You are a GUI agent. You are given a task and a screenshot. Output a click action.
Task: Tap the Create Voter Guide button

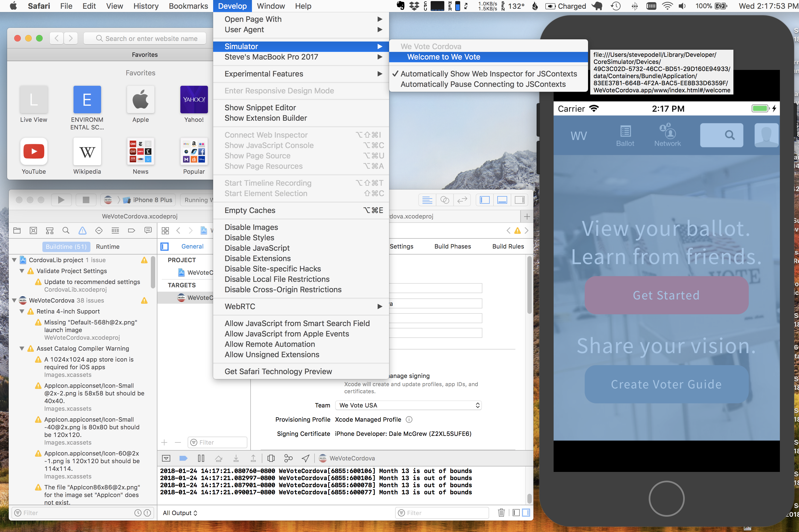(666, 384)
